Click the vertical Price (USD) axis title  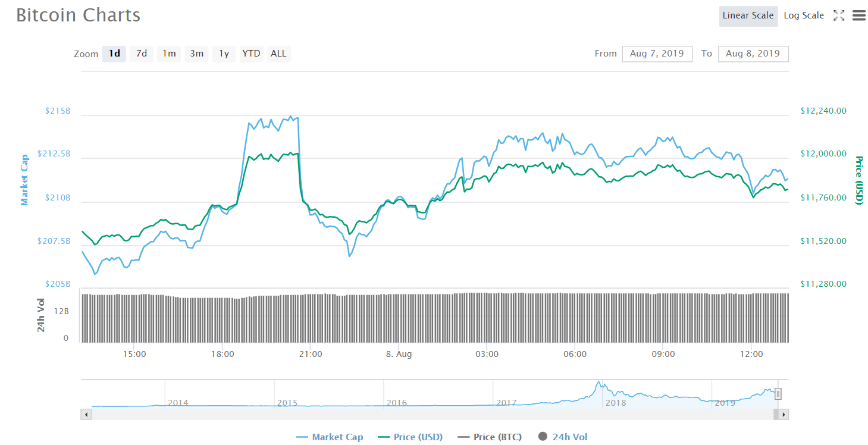pyautogui.click(x=858, y=180)
